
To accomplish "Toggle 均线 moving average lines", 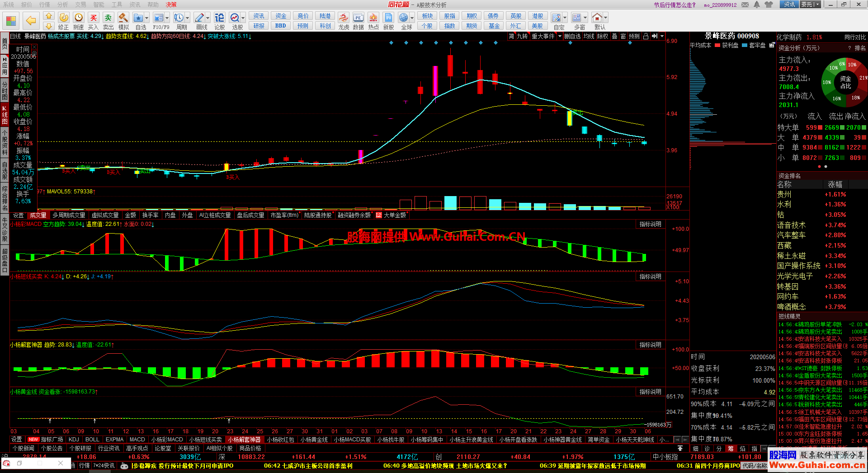I will pyautogui.click(x=589, y=36).
